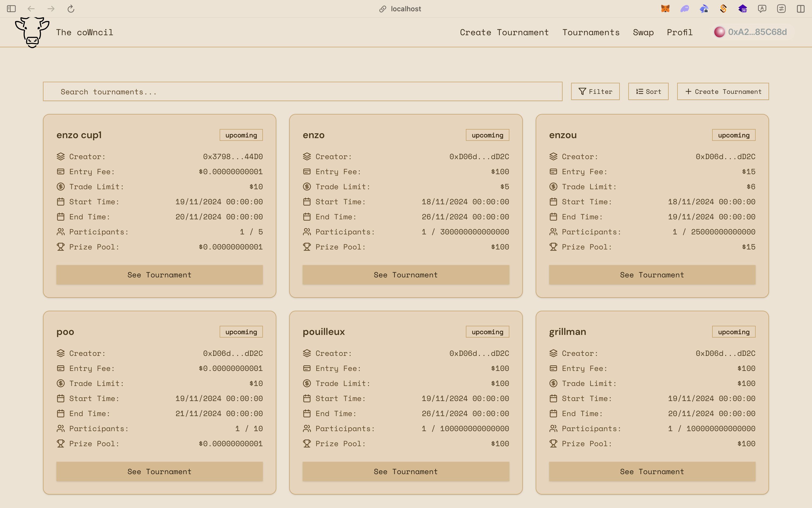
Task: Open the Phantom ghost extension
Action: click(684, 9)
